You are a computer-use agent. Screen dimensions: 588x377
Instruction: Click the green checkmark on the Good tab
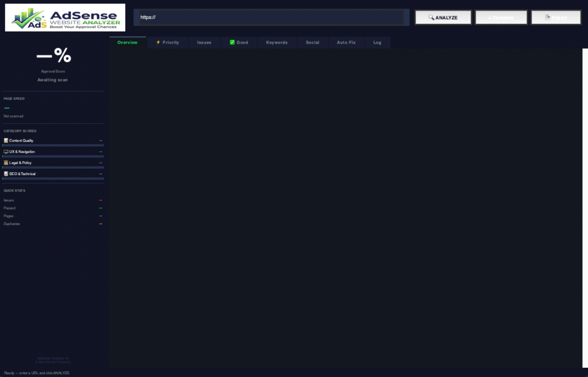231,42
